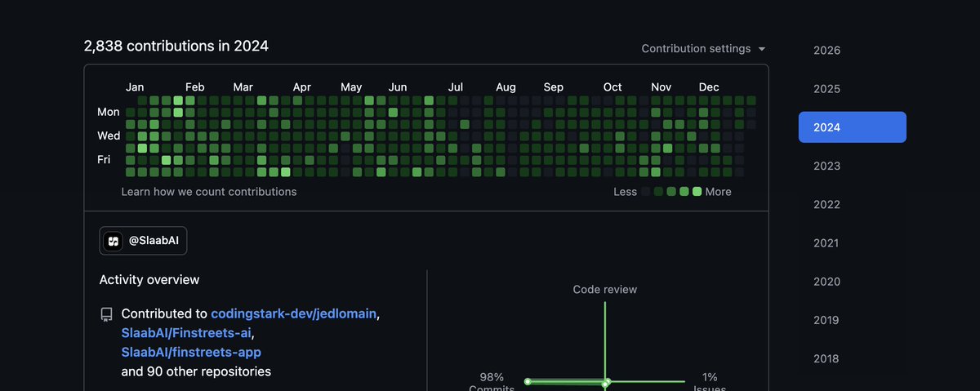Click the 'Fri' weekday label on the graph

[104, 160]
